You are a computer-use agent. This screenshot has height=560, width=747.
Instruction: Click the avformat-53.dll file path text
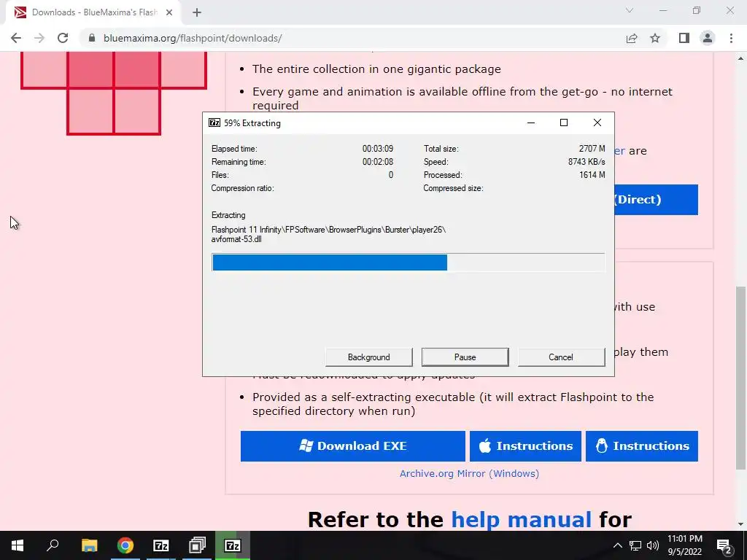coord(329,234)
